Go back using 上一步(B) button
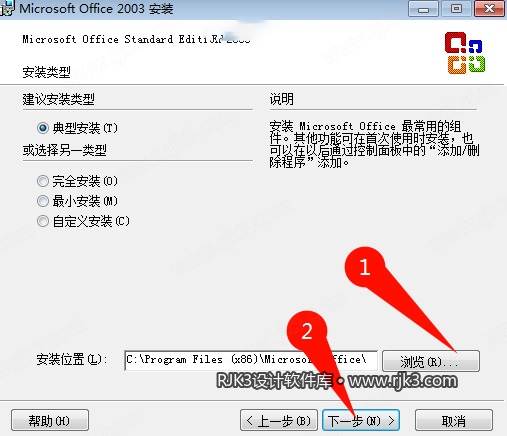507x436 pixels. 279,421
